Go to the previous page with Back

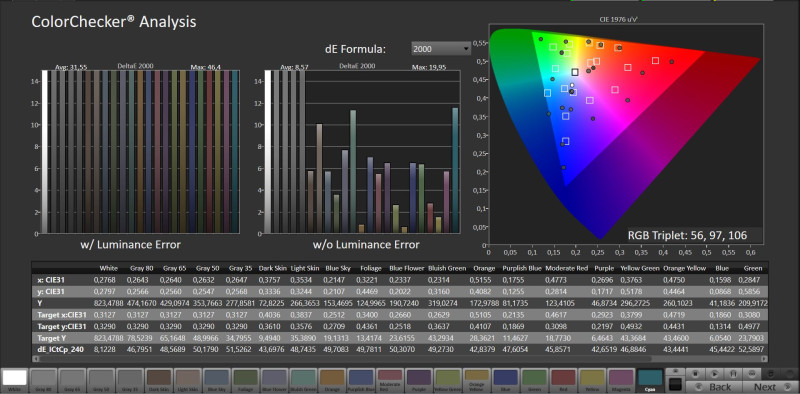[x=714, y=387]
